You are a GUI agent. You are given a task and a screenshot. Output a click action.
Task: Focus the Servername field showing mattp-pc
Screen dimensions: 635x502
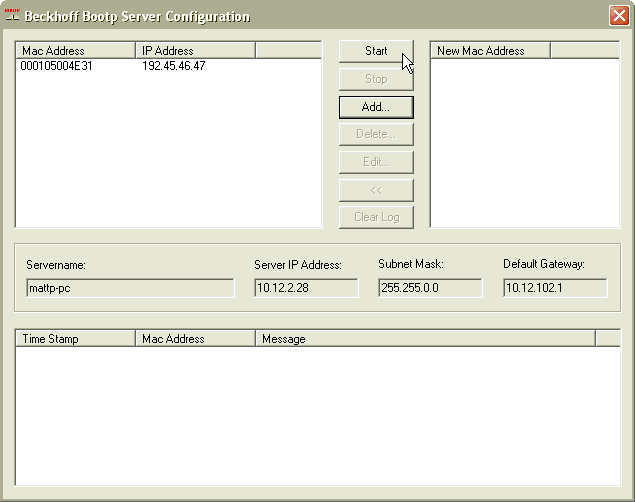coord(130,288)
